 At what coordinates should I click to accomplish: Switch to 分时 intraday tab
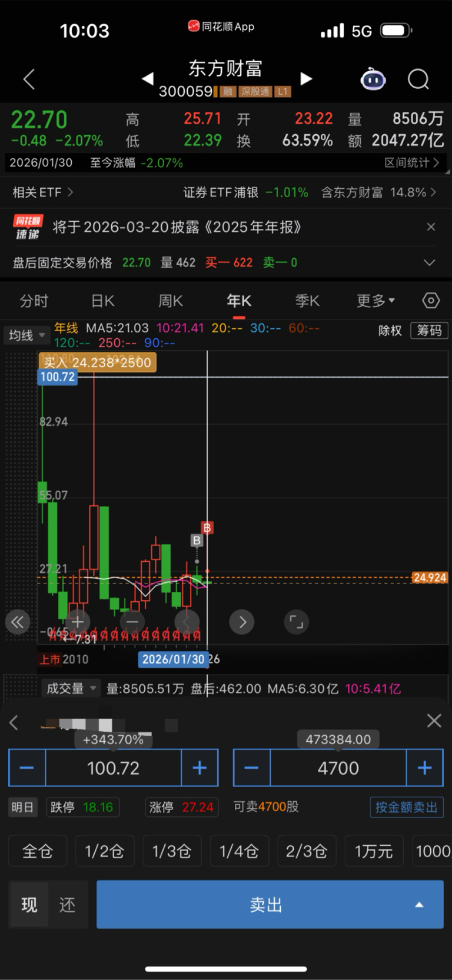click(34, 301)
